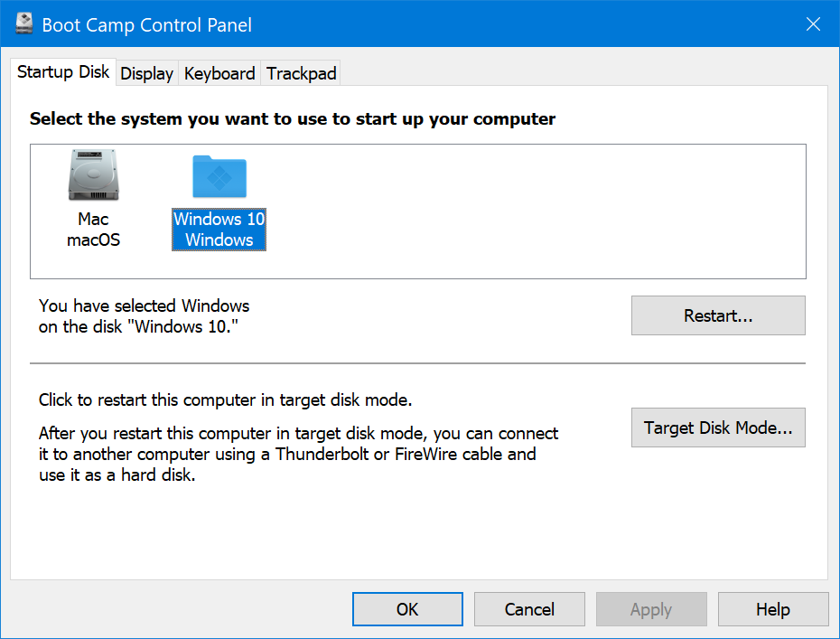Open the Display tab
This screenshot has width=840, height=639.
point(146,74)
